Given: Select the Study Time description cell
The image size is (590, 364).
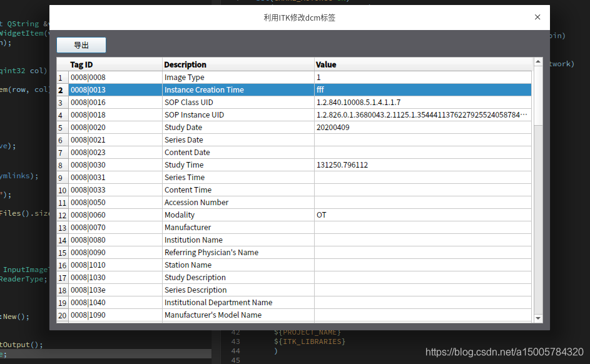Looking at the screenshot, I should pyautogui.click(x=238, y=164).
